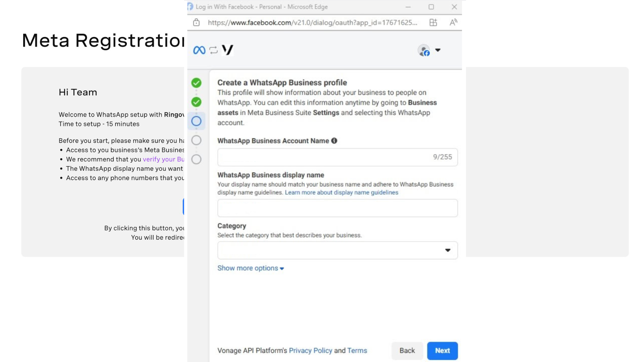Click the Back button
This screenshot has width=644, height=362.
coord(407,351)
